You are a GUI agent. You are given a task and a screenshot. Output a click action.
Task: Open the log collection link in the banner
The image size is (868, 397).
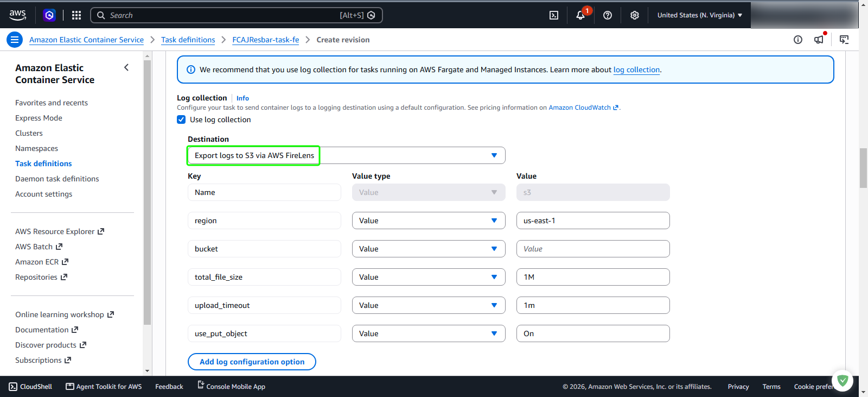636,70
